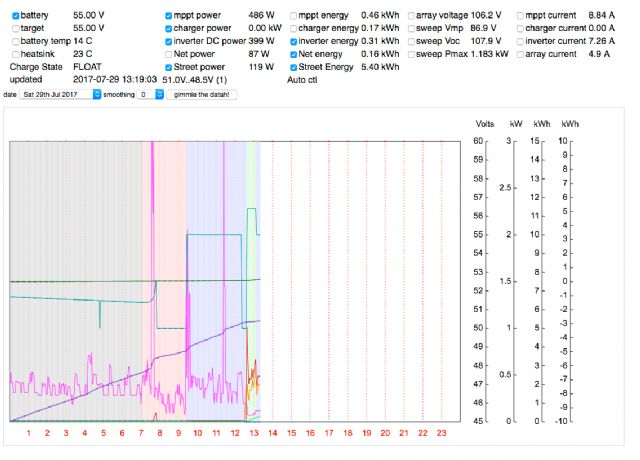This screenshot has width=640, height=460.
Task: Disable the charger power checkbox
Action: pos(168,29)
